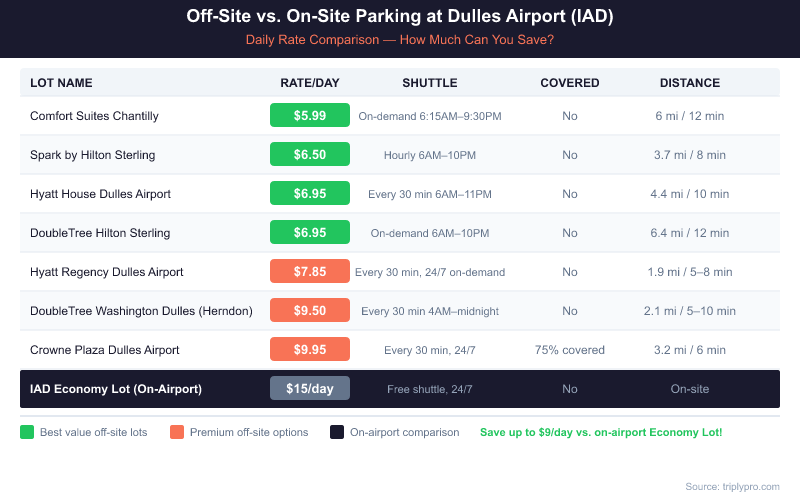Click the DISTANCE column header
This screenshot has width=800, height=500.
pos(690,83)
